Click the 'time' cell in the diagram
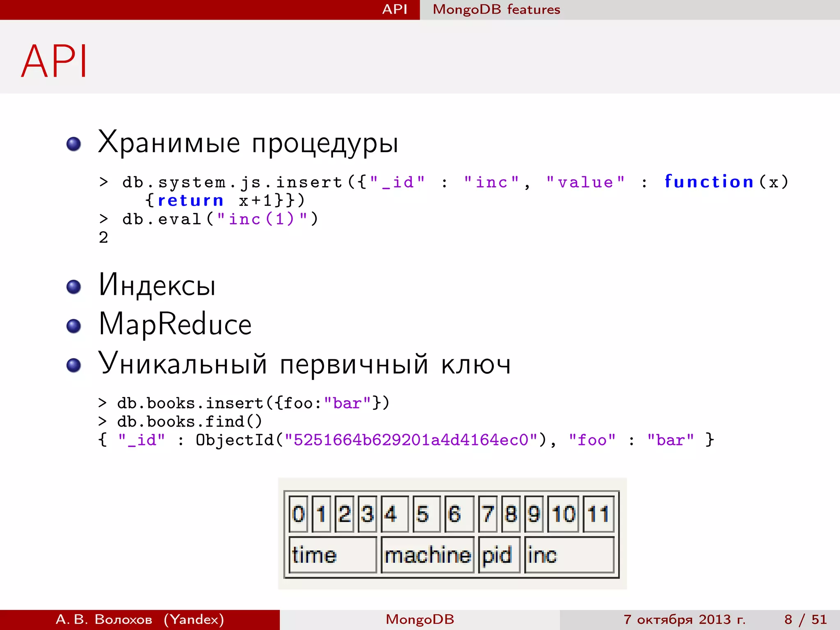This screenshot has width=840, height=630. [x=333, y=555]
